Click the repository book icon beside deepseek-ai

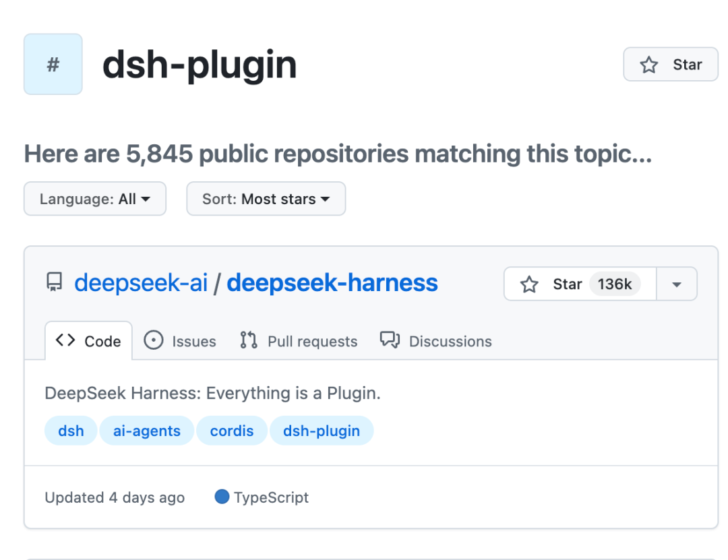[x=55, y=282]
